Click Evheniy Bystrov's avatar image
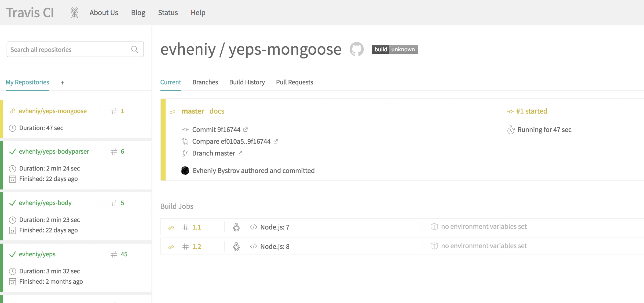This screenshot has height=303, width=644. click(x=185, y=171)
